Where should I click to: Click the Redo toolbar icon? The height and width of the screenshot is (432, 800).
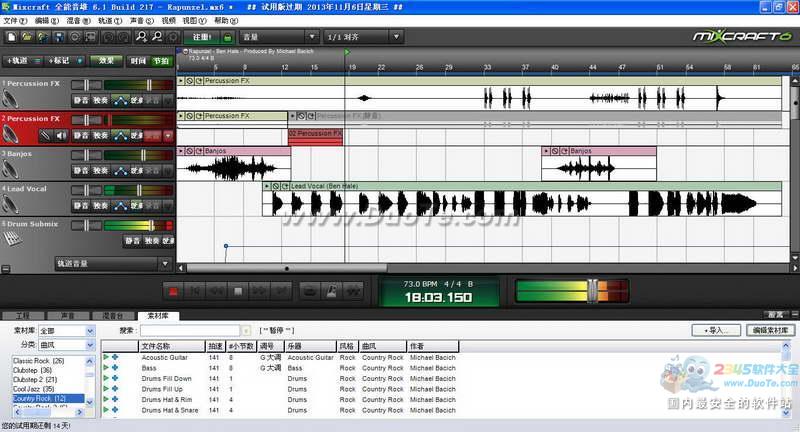coord(123,37)
